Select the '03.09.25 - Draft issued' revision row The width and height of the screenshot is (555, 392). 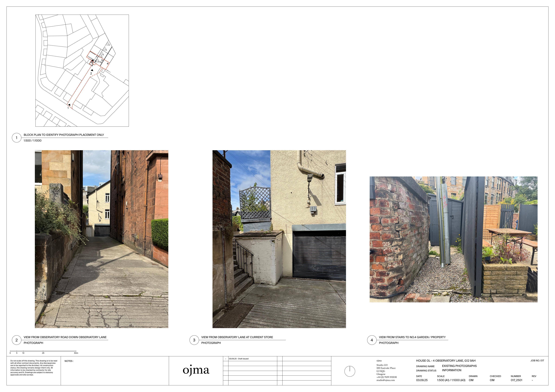(x=250, y=359)
